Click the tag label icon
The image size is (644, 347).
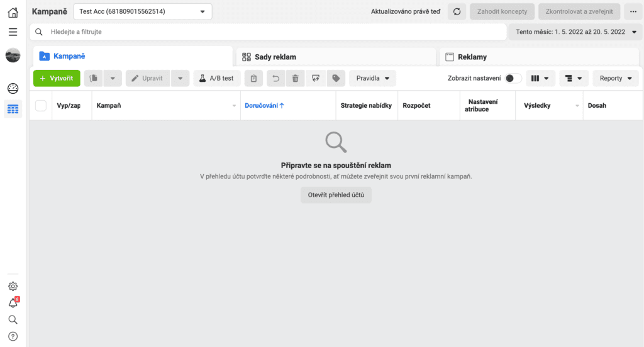coord(336,78)
